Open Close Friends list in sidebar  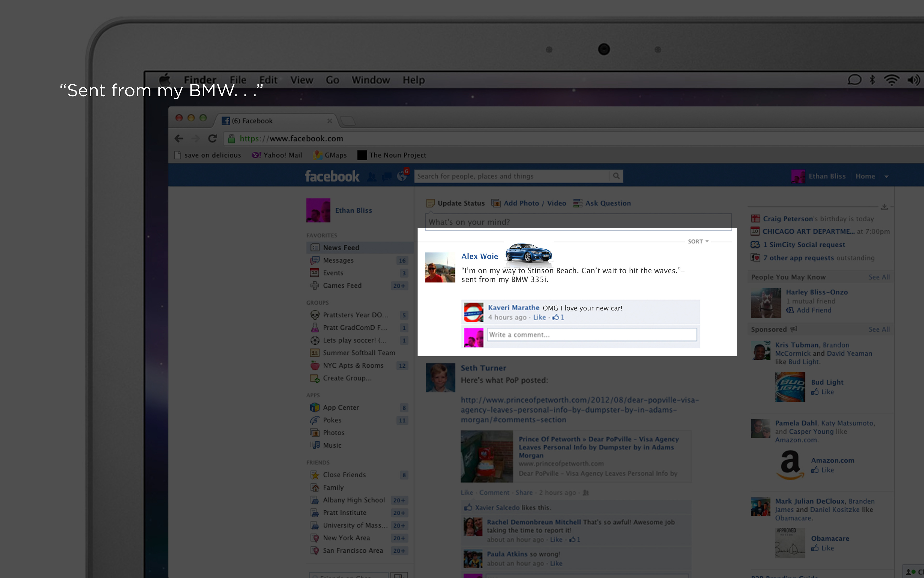point(359,475)
